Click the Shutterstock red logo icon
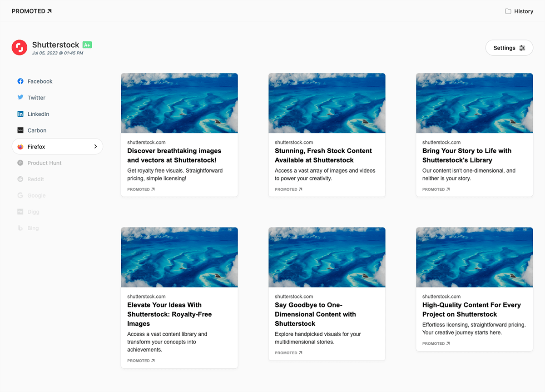This screenshot has height=392, width=545. coord(20,48)
